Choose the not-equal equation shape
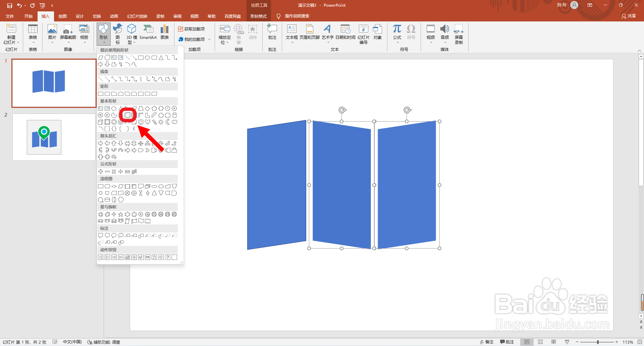644x346 pixels. tap(134, 171)
